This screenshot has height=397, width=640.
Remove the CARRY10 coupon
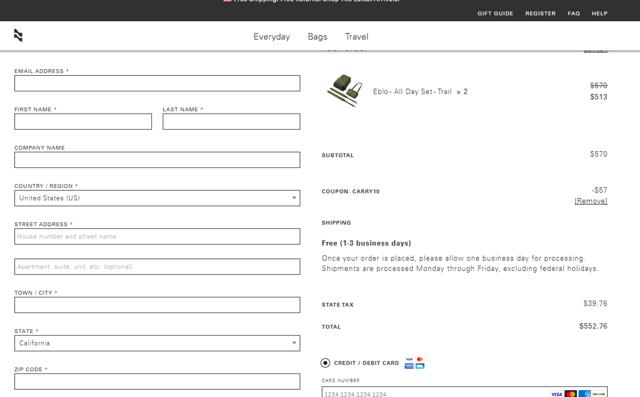pos(591,201)
